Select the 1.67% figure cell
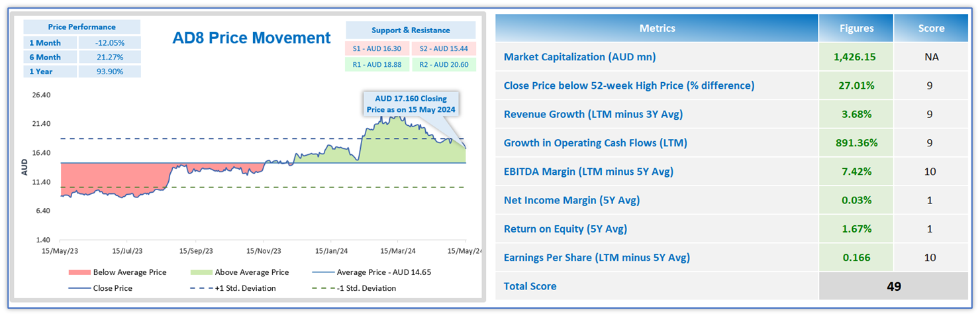This screenshot has width=980, height=316. tap(856, 229)
